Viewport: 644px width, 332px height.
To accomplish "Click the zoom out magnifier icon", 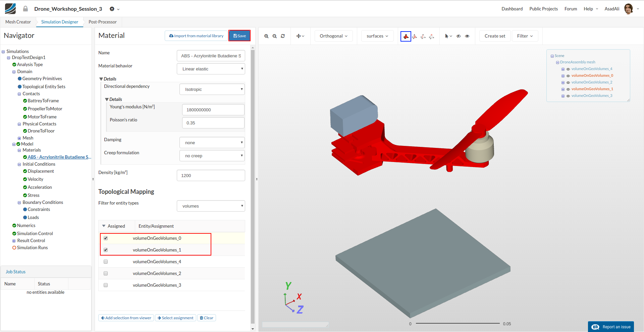I will (274, 36).
